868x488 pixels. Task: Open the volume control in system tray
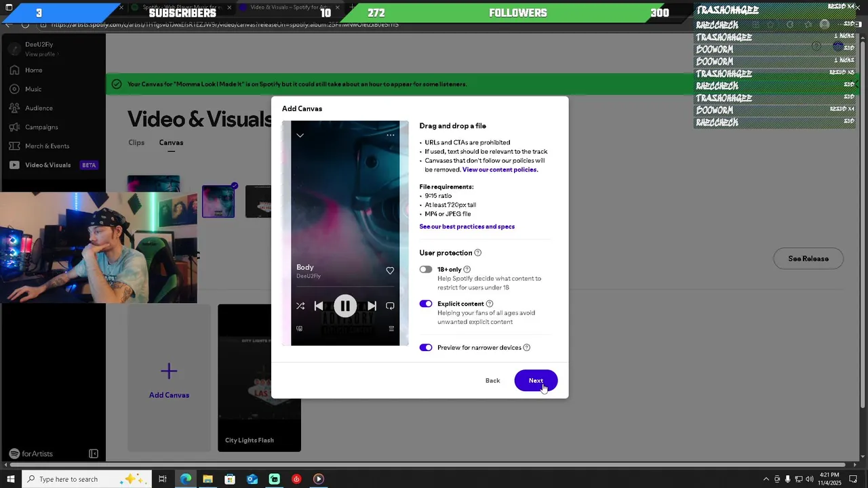[x=810, y=479]
